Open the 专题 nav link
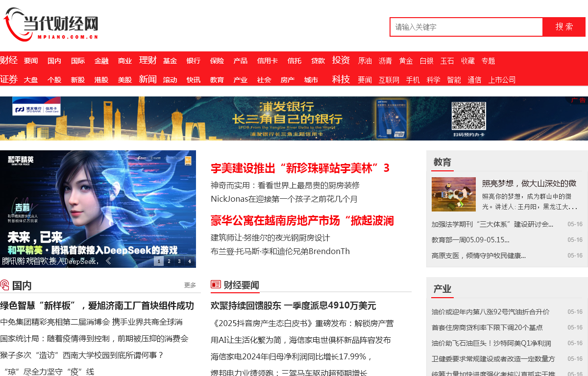 pyautogui.click(x=488, y=61)
